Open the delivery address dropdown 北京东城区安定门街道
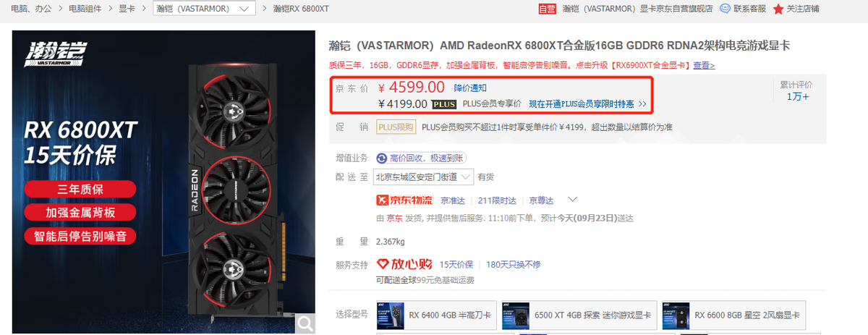The width and height of the screenshot is (868, 335). coord(425,177)
